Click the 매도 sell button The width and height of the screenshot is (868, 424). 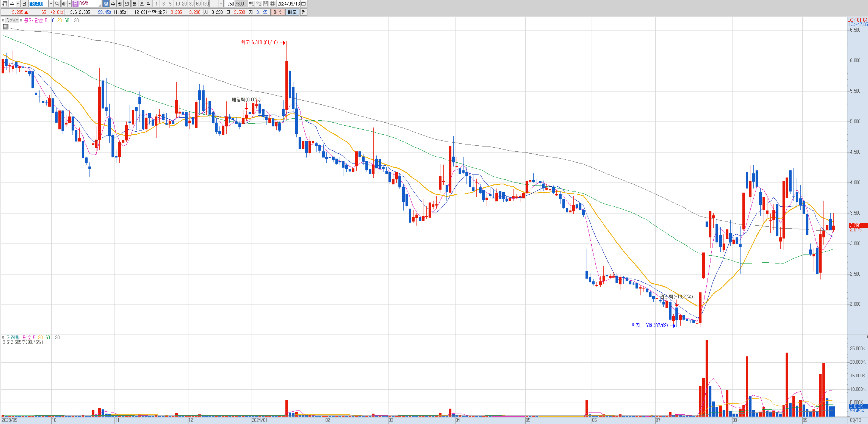pos(292,12)
